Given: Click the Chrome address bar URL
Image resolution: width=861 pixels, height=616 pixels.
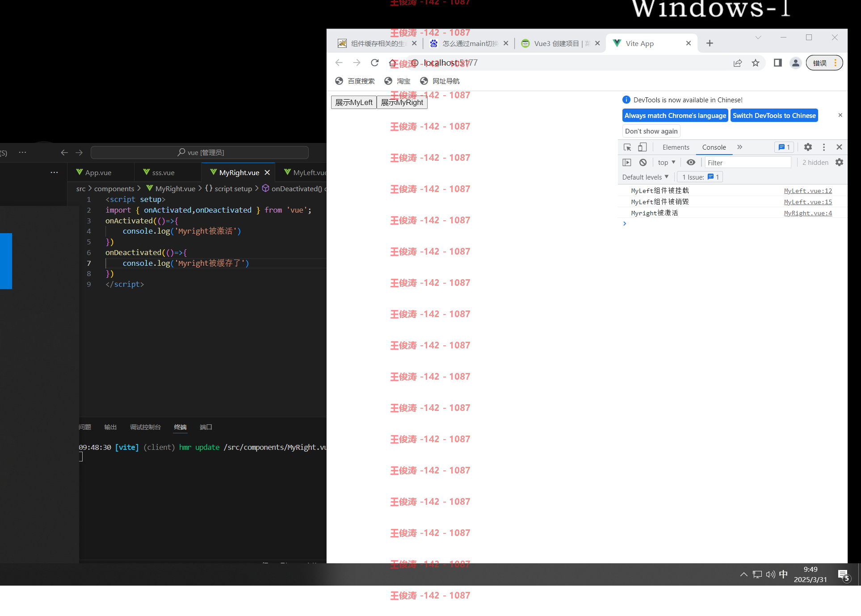Looking at the screenshot, I should [450, 63].
